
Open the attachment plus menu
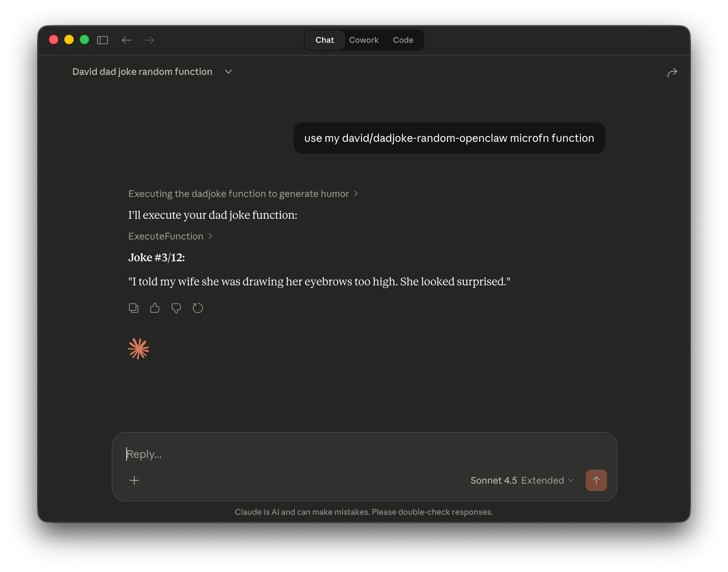(x=134, y=480)
